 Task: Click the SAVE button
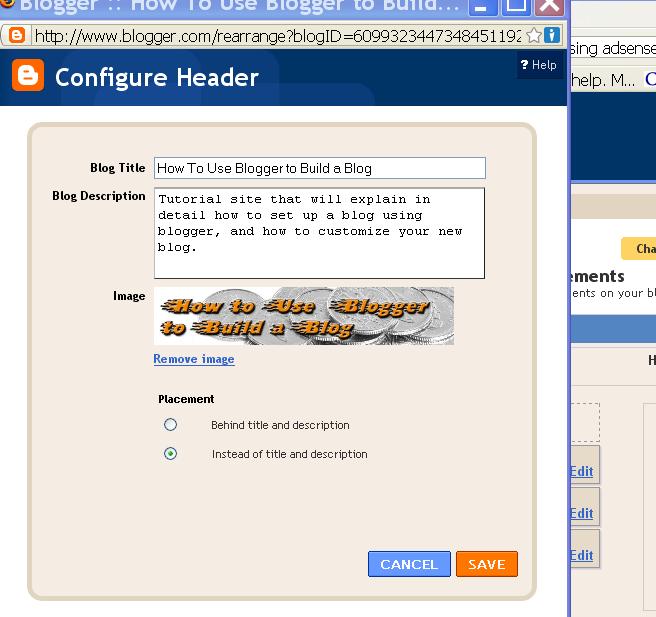coord(487,564)
